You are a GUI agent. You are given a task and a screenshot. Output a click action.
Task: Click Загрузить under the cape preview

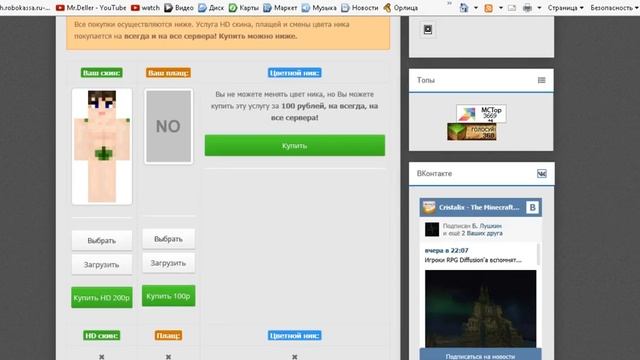click(x=168, y=263)
